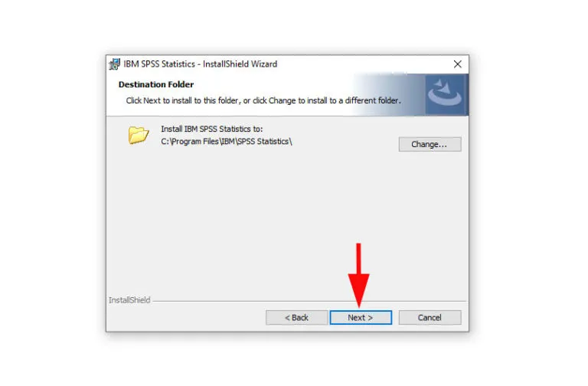Click the 'Install IBM SPSS Statistics to:' label
Screen dimensions: 588x386
click(x=212, y=129)
